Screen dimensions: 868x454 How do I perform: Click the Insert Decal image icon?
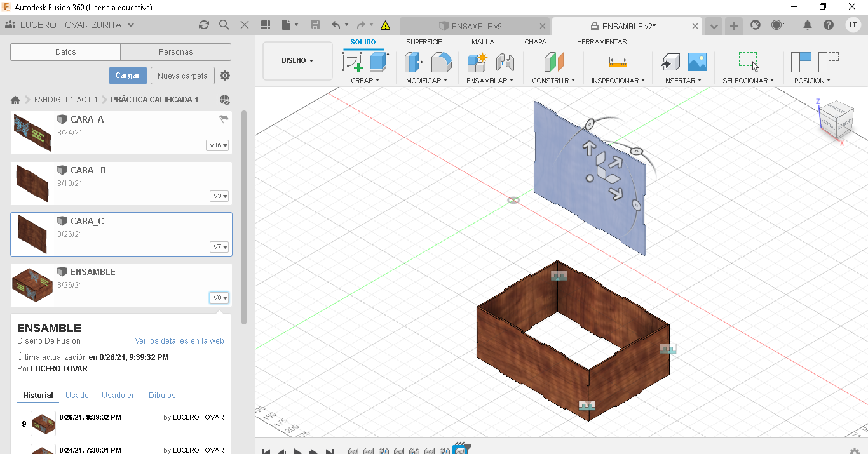697,62
